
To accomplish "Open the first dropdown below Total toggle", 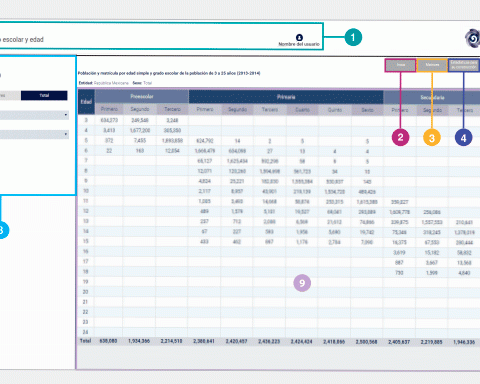I will point(34,115).
